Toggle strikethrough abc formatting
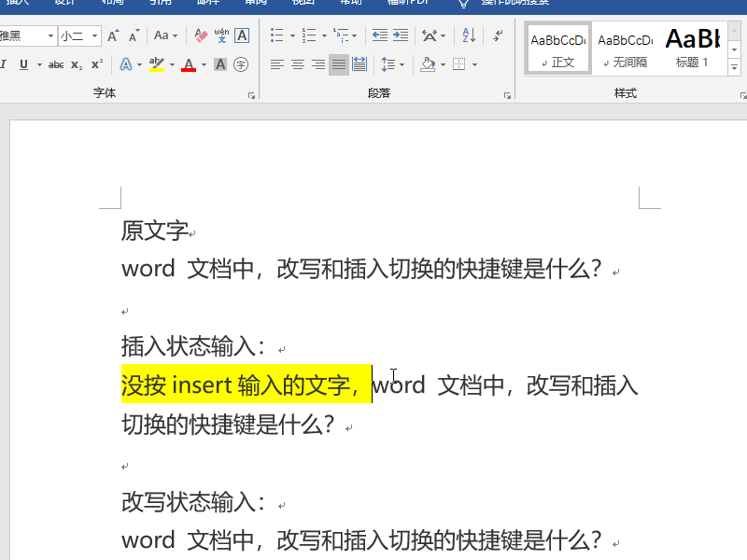 point(56,64)
